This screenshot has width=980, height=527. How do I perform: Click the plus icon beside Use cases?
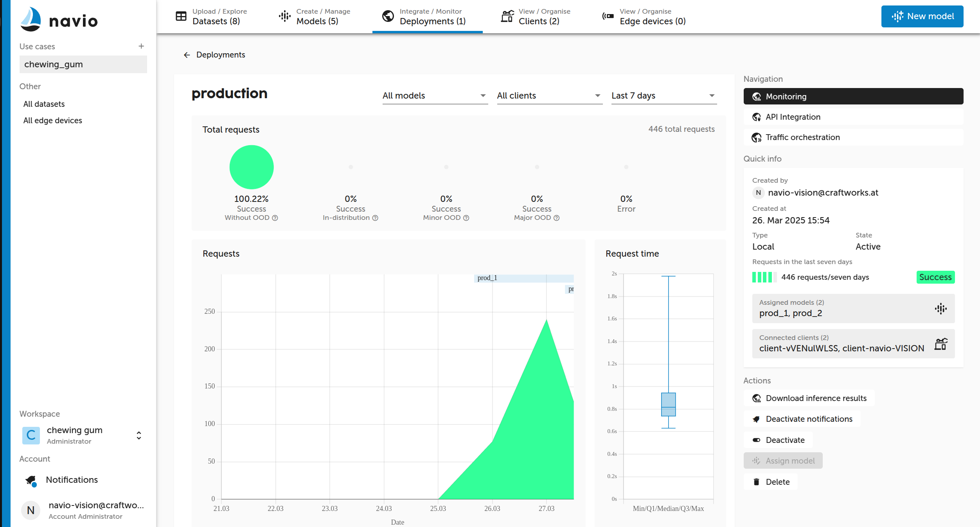(x=141, y=46)
